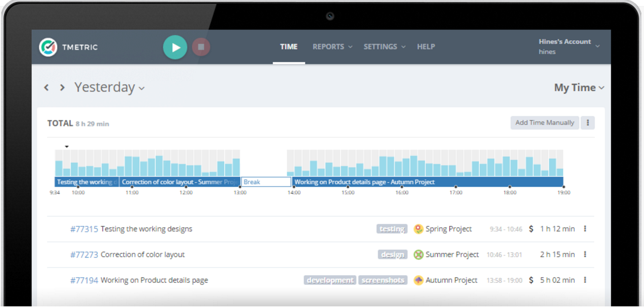
Task: Select the Break segment on the timeline
Action: tap(266, 182)
